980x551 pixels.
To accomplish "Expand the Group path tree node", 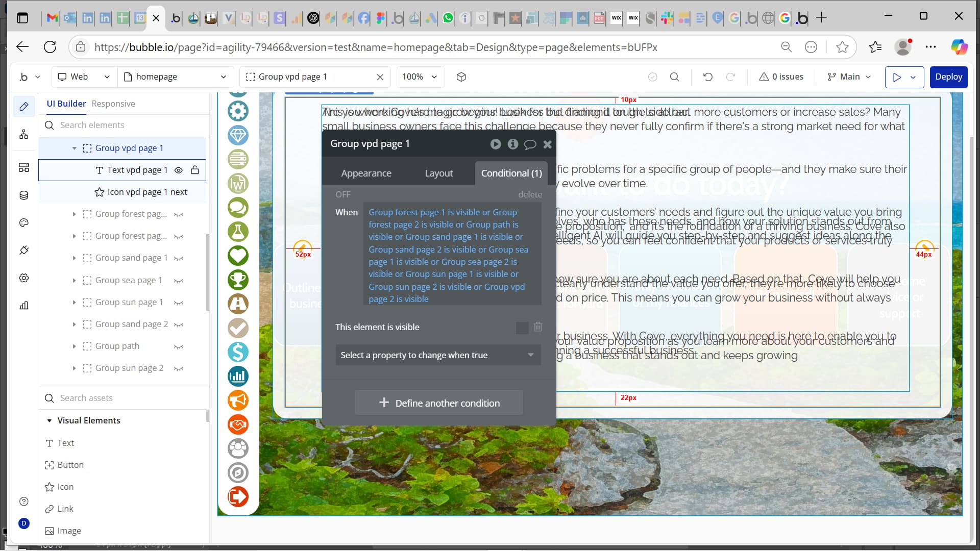I will [74, 346].
